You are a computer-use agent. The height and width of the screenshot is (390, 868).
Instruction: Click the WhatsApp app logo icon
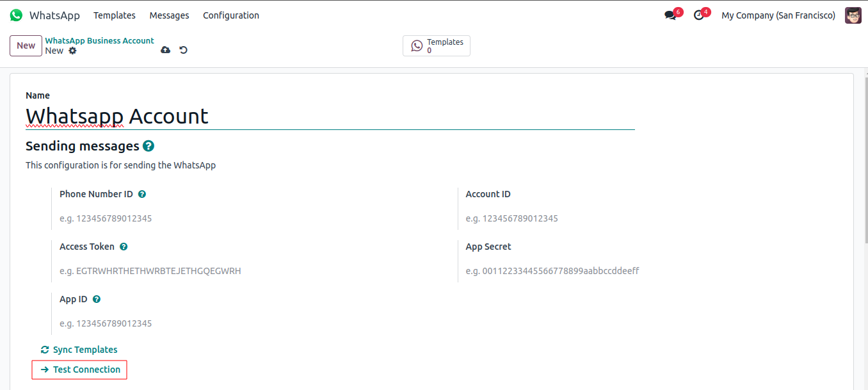click(16, 15)
